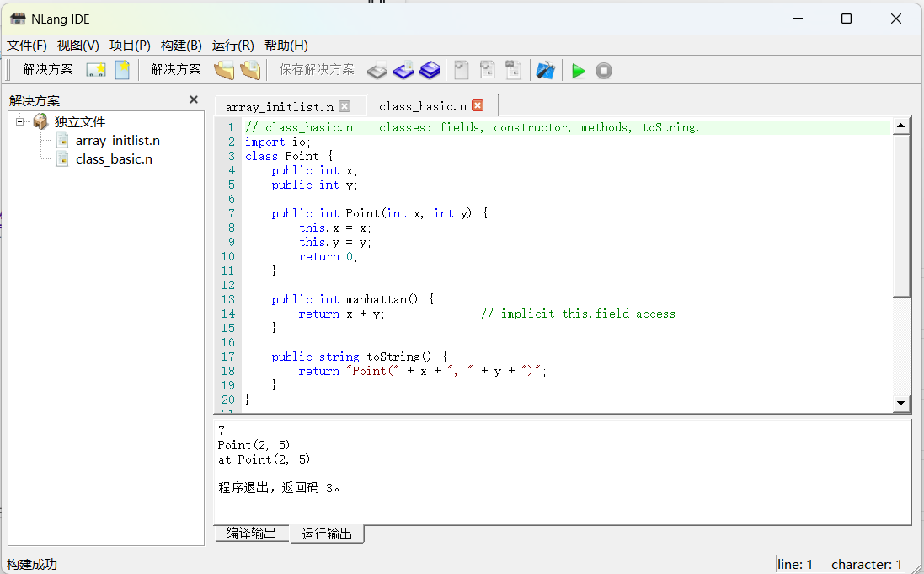
Task: Open the 帮助(H) menu
Action: click(286, 46)
